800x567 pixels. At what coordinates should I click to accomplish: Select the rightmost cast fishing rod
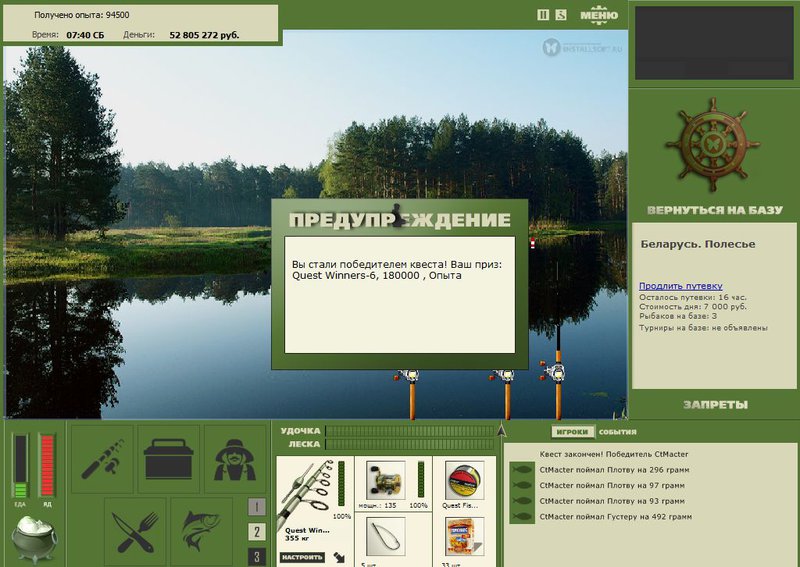point(558,373)
